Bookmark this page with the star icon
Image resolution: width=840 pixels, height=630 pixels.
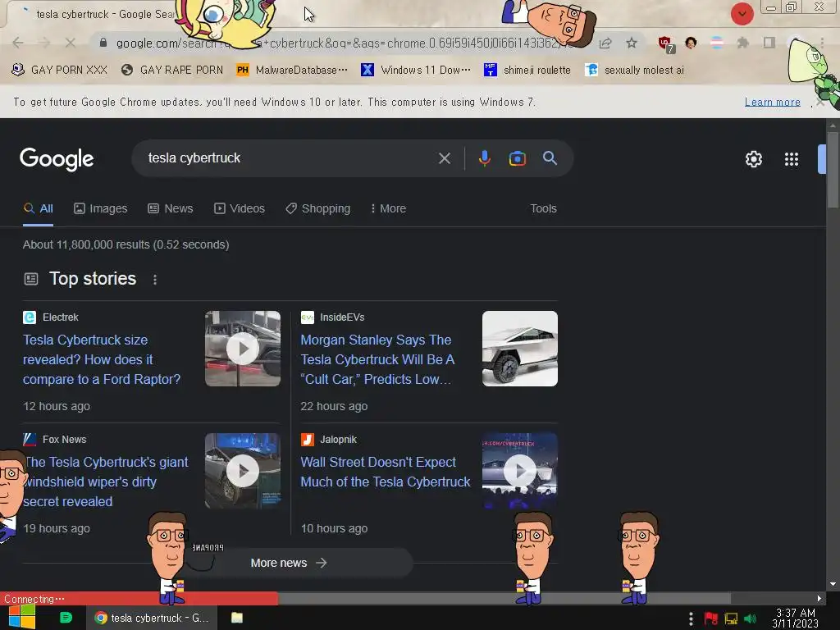coord(632,43)
